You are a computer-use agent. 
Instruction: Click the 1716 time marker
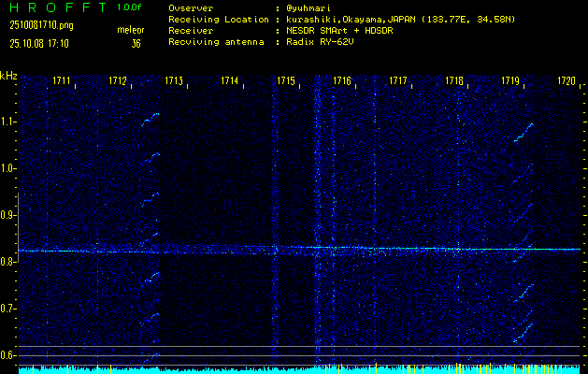click(x=342, y=80)
